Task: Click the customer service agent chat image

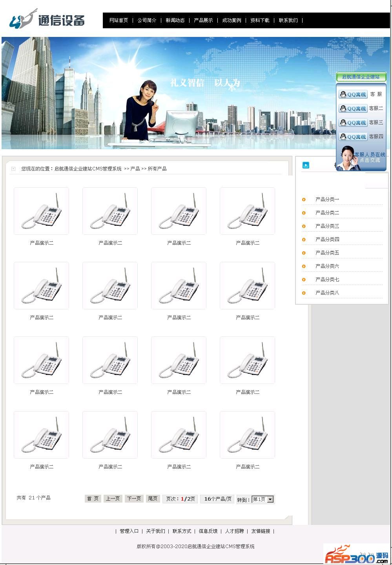Action: [361, 159]
